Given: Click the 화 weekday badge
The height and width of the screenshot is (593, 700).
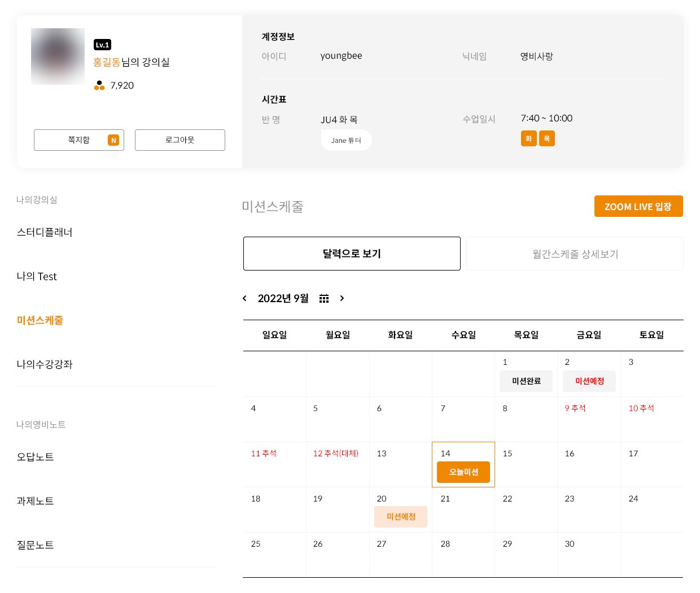Looking at the screenshot, I should tap(529, 138).
